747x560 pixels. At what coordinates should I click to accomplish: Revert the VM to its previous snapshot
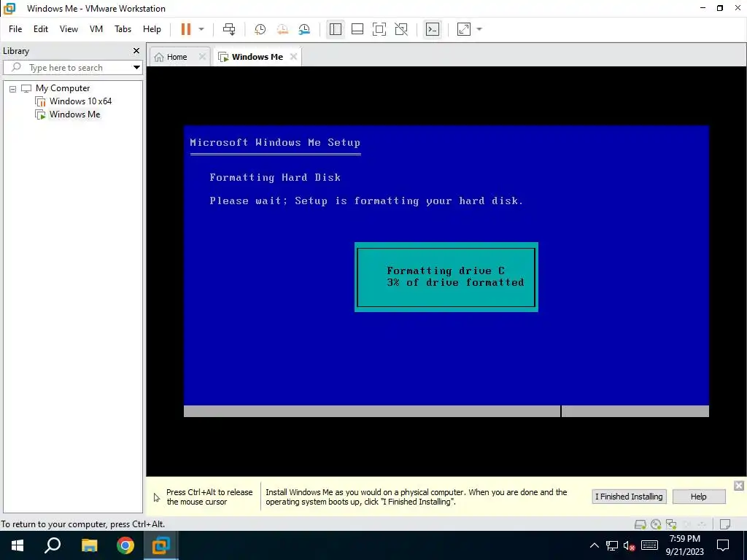tap(282, 29)
